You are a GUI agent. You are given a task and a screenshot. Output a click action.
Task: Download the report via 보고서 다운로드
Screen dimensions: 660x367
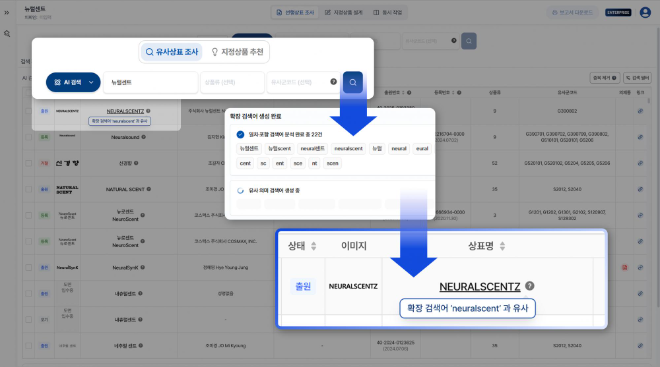(572, 13)
